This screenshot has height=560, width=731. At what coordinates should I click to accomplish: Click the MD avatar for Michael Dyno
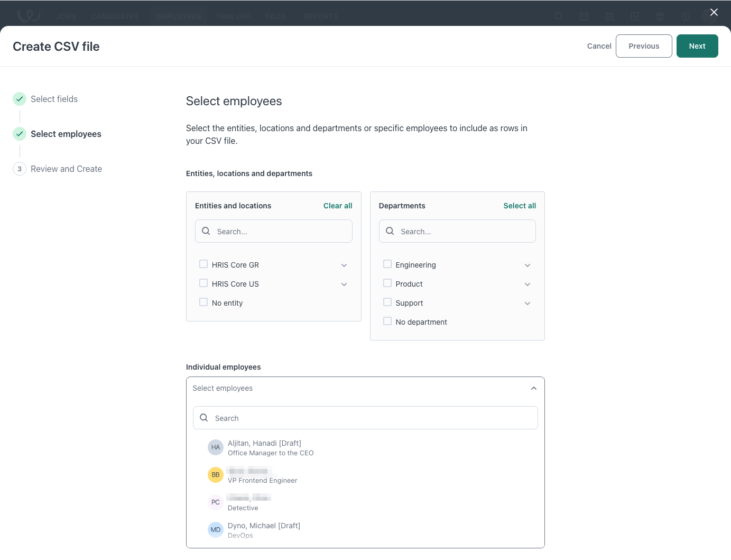pyautogui.click(x=215, y=530)
